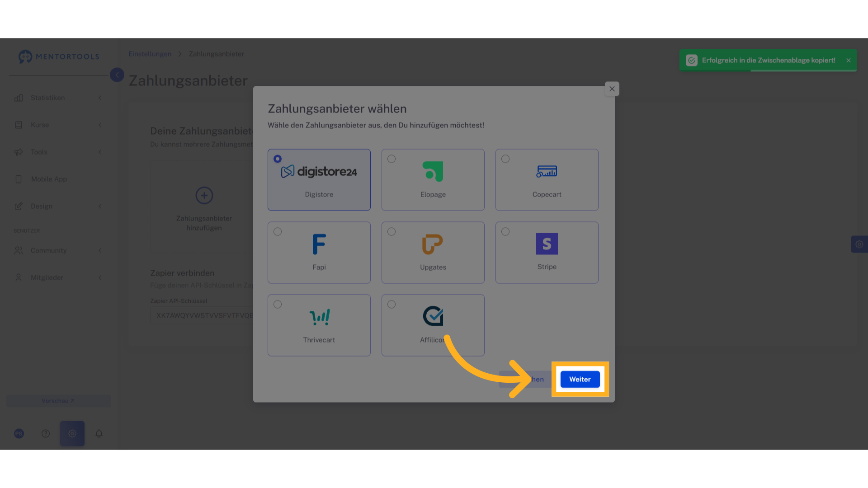The width and height of the screenshot is (868, 488).
Task: Expand the Statistiken submenu chevron
Action: click(100, 98)
